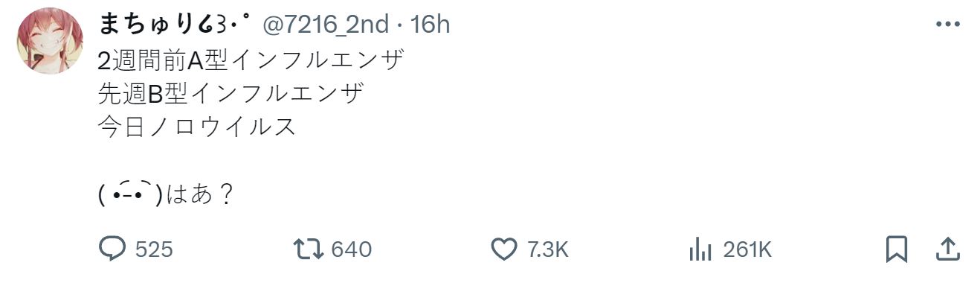Click the はあ？ text at the tweet's end
The width and height of the screenshot is (980, 283).
(x=201, y=195)
